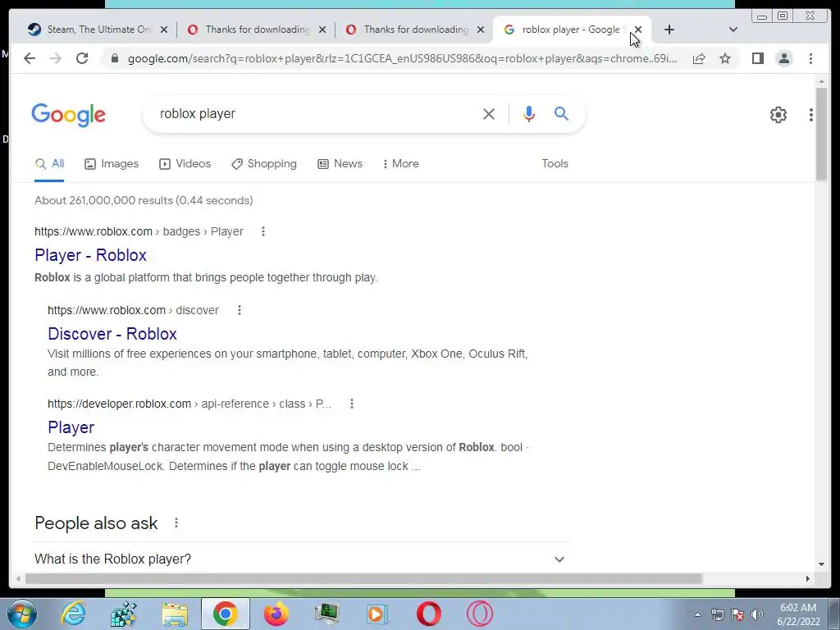Click the forward navigation arrow
The height and width of the screenshot is (630, 840).
pos(56,58)
